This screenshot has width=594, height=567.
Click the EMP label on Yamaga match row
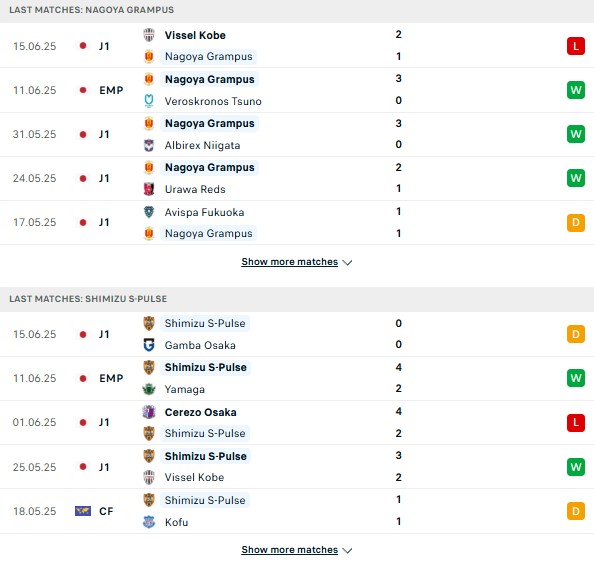111,378
